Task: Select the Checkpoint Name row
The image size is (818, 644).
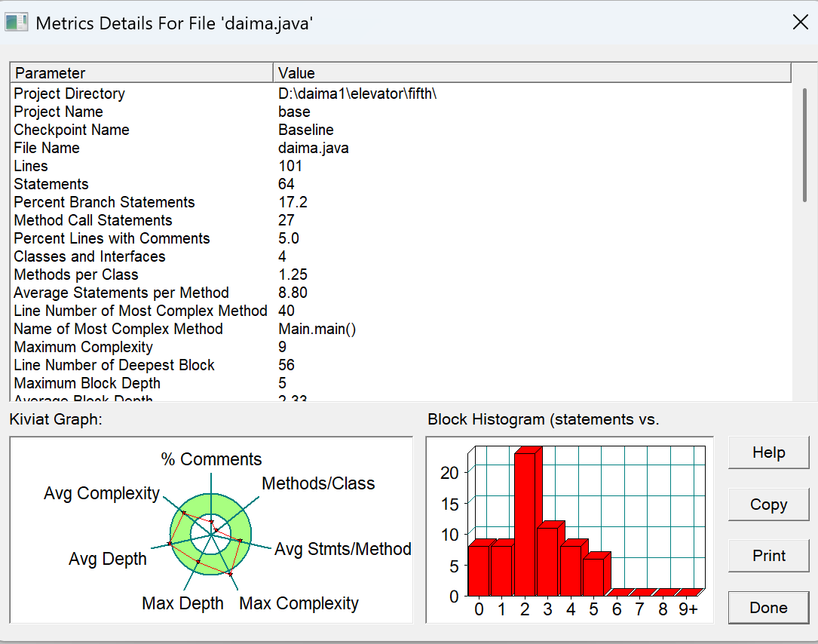Action: (x=400, y=130)
